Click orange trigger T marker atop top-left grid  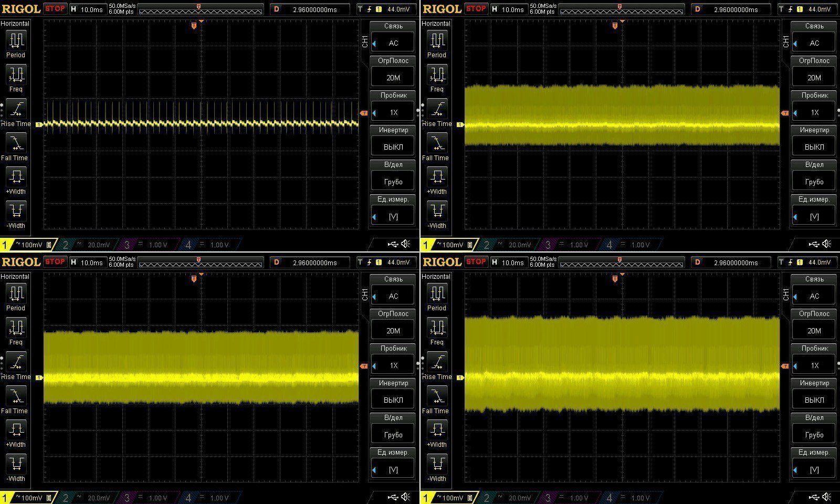(194, 26)
